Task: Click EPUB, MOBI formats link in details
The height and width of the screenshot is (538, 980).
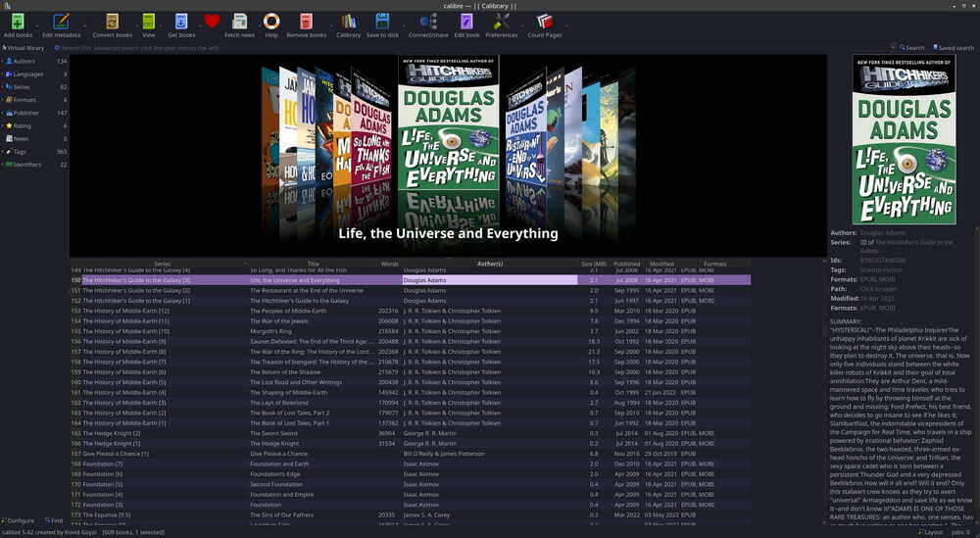Action: tap(877, 279)
